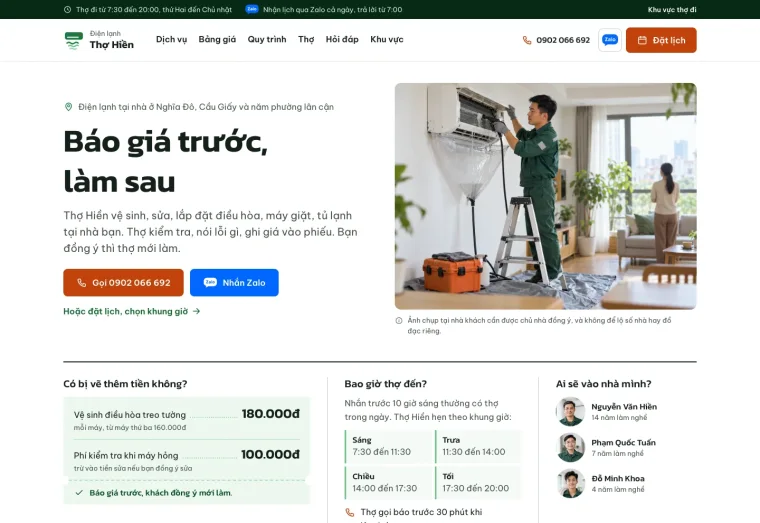
Task: Open Bảng giá menu item
Action: pos(217,40)
